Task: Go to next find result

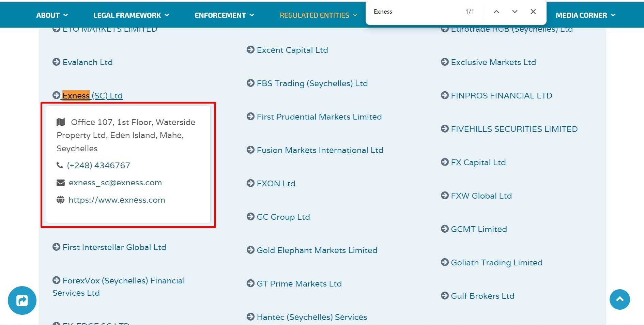Action: [515, 12]
